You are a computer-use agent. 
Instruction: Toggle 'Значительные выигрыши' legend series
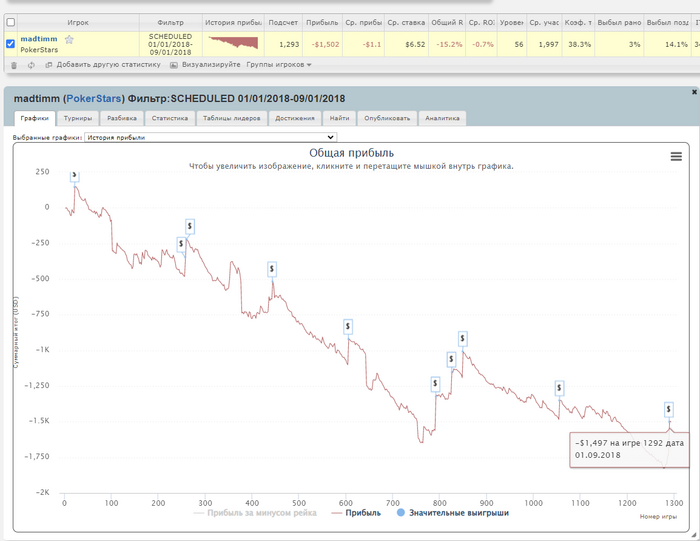[x=453, y=513]
